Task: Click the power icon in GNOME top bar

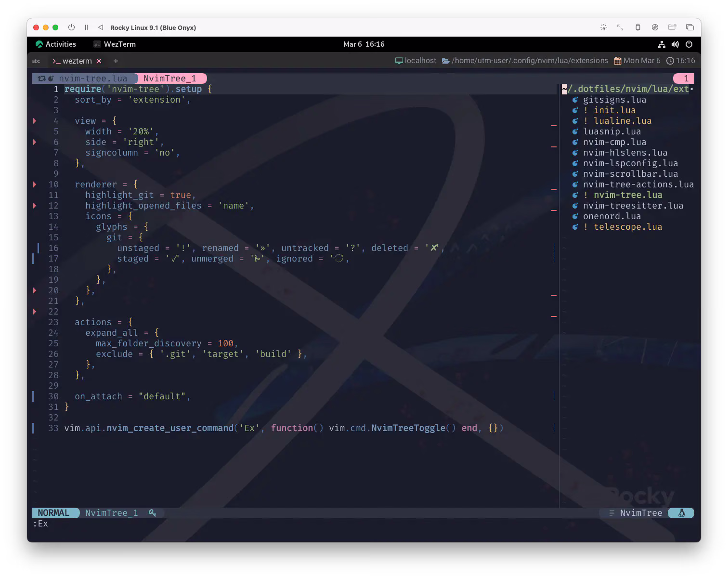Action: pyautogui.click(x=689, y=44)
